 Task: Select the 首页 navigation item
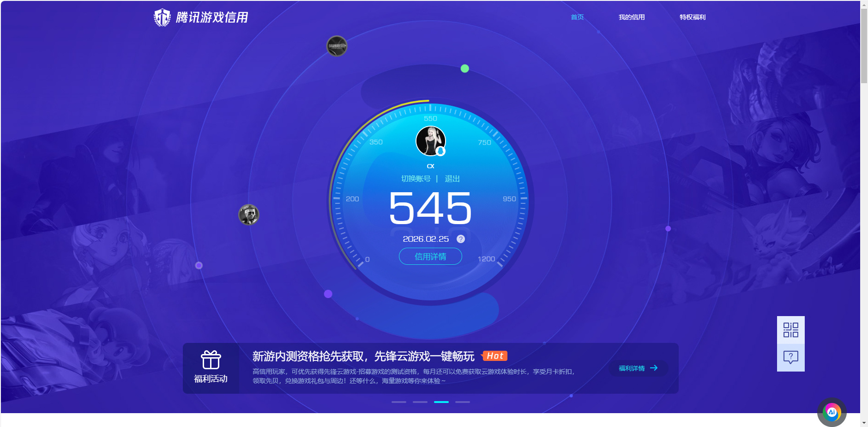pyautogui.click(x=577, y=17)
